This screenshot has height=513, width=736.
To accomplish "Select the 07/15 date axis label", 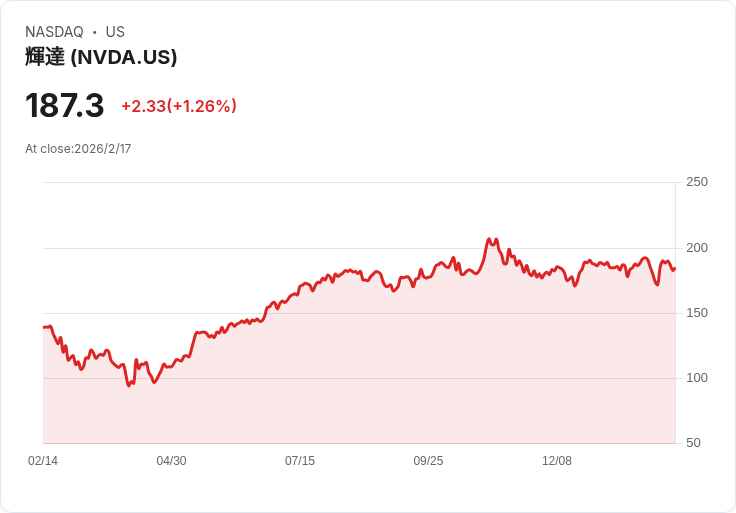I will [300, 461].
